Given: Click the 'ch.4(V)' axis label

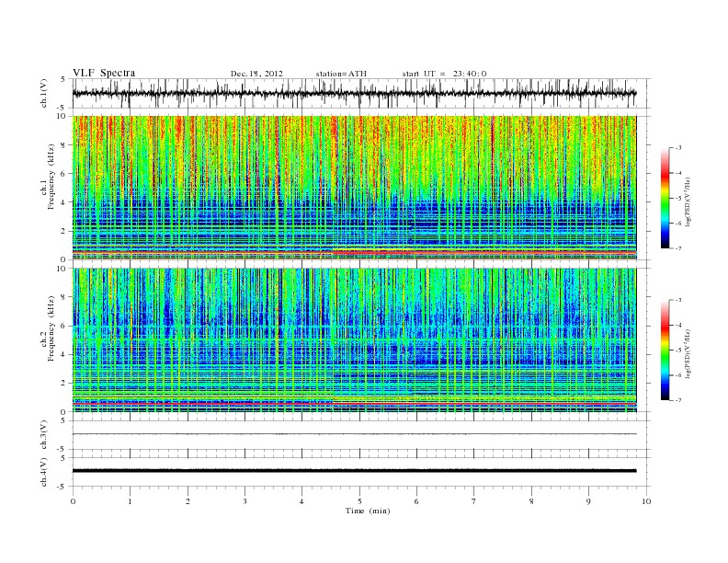Looking at the screenshot, I should point(43,472).
